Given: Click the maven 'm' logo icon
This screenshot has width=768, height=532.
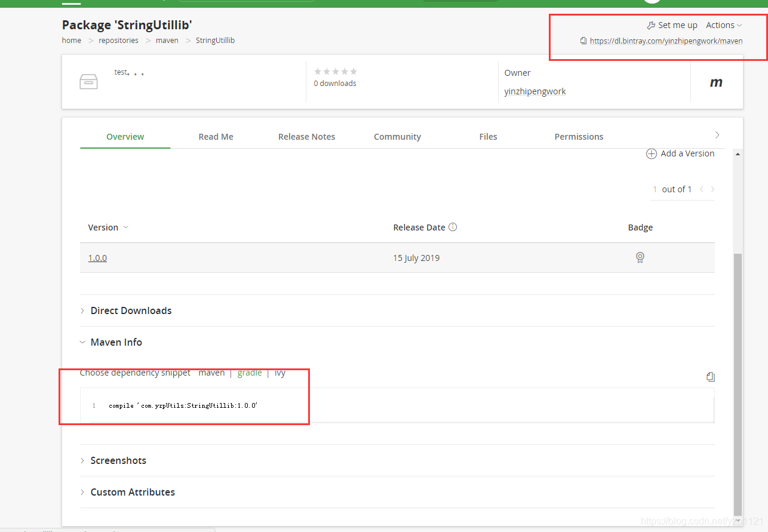Looking at the screenshot, I should pyautogui.click(x=716, y=82).
